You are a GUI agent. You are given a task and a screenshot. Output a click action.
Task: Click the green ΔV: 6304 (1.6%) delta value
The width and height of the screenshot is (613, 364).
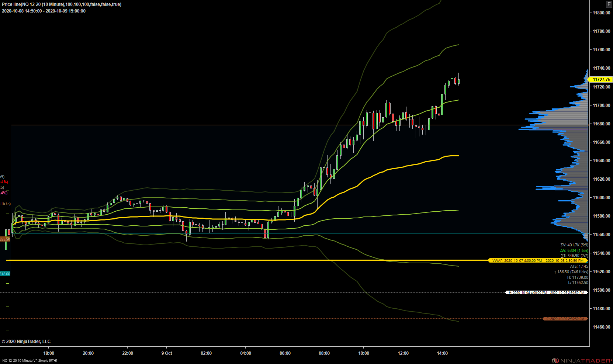click(x=574, y=250)
